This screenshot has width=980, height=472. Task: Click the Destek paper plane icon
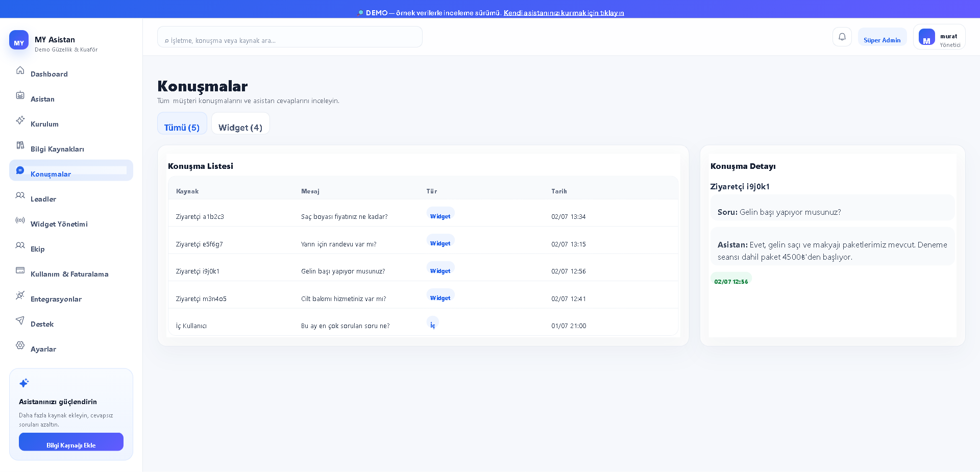20,320
